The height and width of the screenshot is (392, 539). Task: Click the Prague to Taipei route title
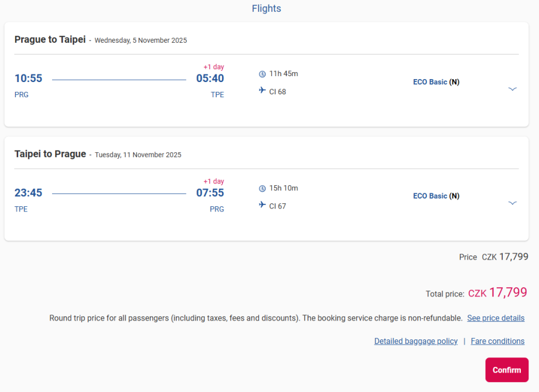(x=50, y=40)
